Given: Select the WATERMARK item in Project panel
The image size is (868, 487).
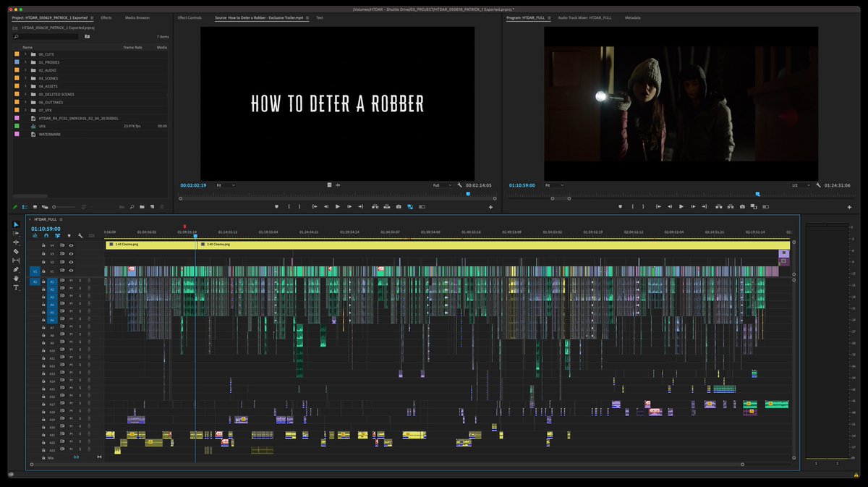Looking at the screenshot, I should point(50,134).
